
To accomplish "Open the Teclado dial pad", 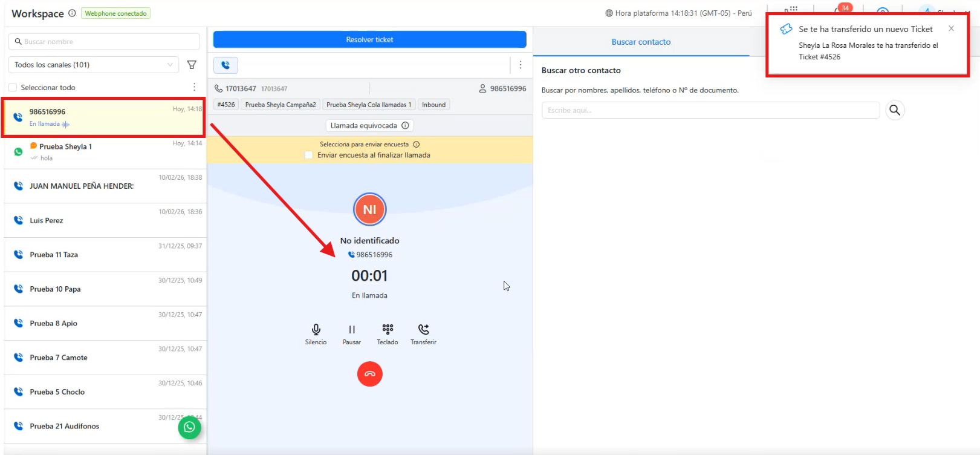I will pos(388,329).
